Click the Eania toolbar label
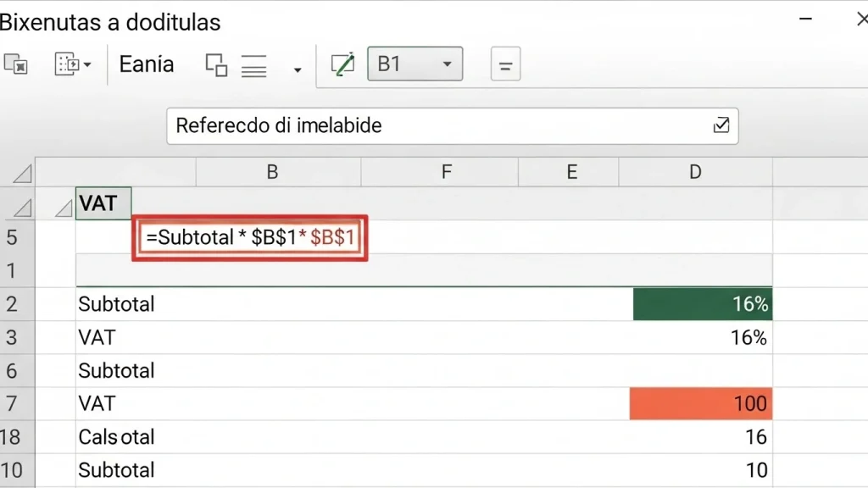The width and height of the screenshot is (868, 488). click(147, 64)
